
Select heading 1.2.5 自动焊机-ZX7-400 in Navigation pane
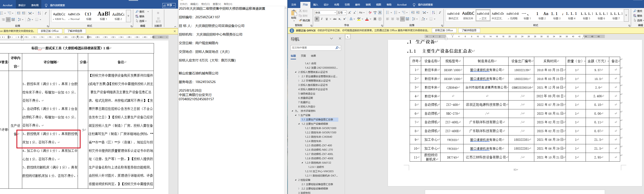318,145
